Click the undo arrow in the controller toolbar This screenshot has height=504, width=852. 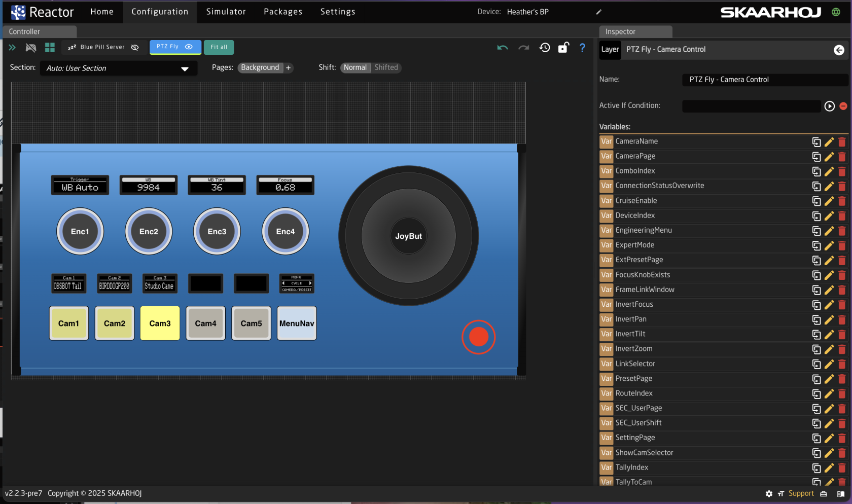pyautogui.click(x=502, y=48)
